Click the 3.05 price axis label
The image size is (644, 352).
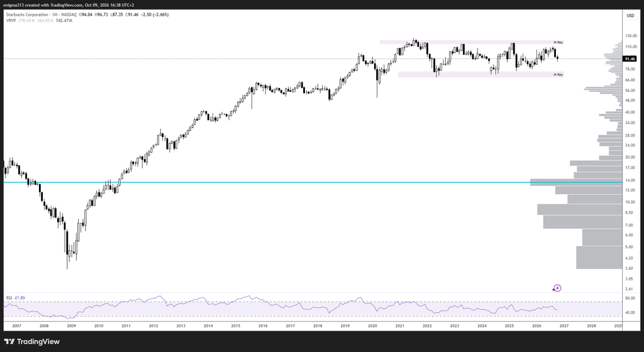tap(630, 279)
